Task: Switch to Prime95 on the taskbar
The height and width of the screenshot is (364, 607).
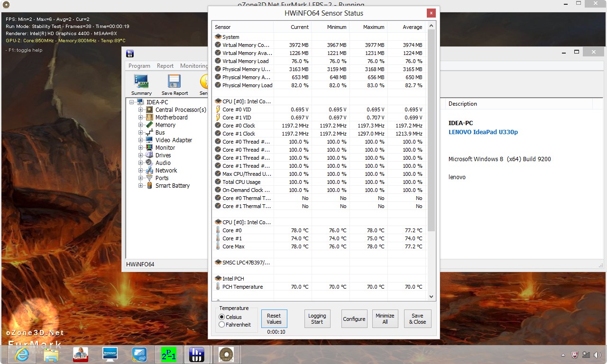Action: pyautogui.click(x=168, y=354)
